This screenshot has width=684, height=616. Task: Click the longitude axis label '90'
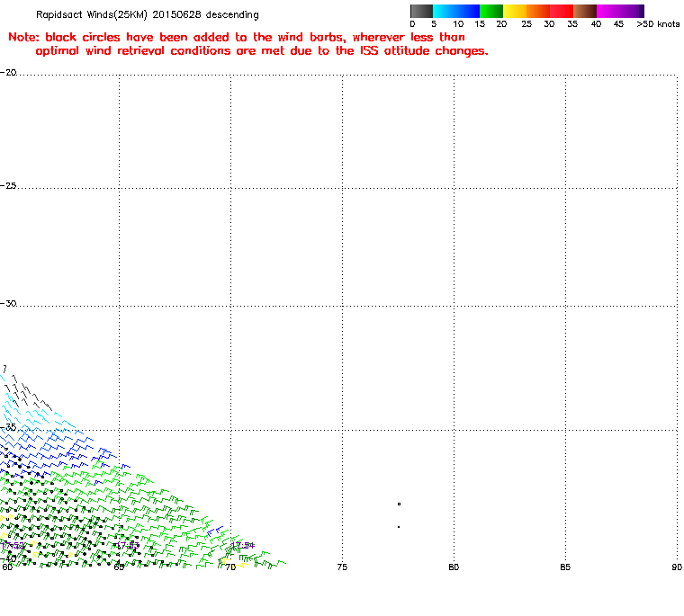coord(677,567)
